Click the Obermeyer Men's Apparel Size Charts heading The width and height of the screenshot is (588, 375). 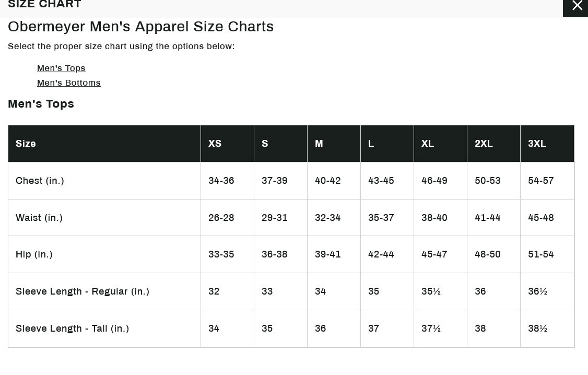[140, 27]
